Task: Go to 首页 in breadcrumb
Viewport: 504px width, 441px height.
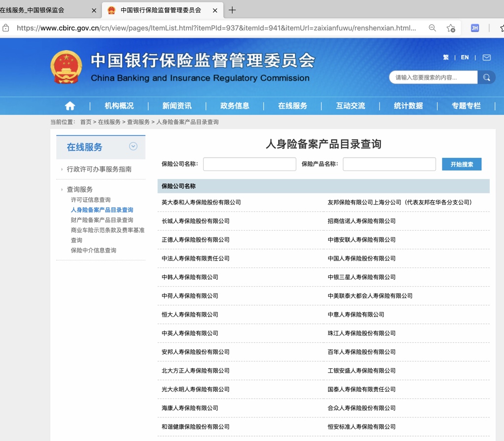Action: tap(86, 122)
